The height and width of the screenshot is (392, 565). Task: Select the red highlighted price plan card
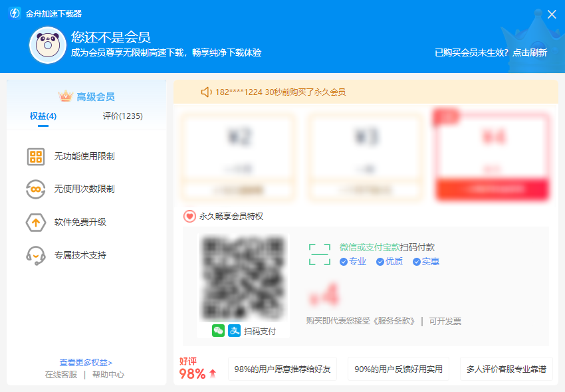pyautogui.click(x=492, y=155)
